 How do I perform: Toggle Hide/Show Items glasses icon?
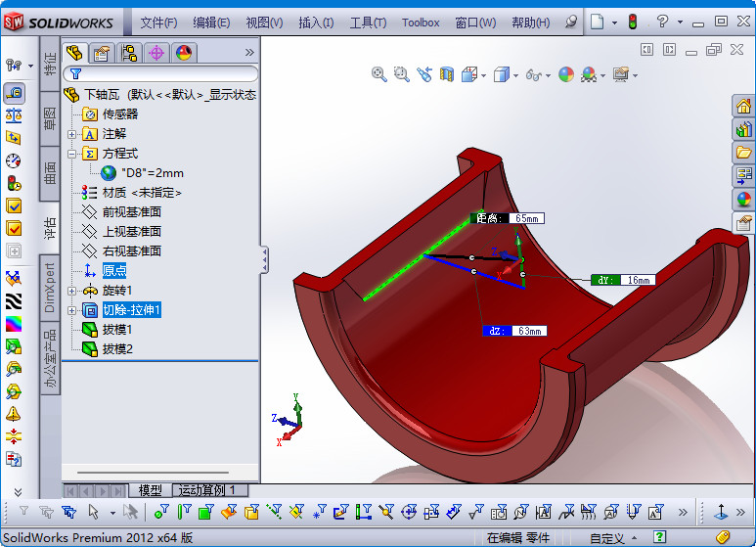pos(533,74)
